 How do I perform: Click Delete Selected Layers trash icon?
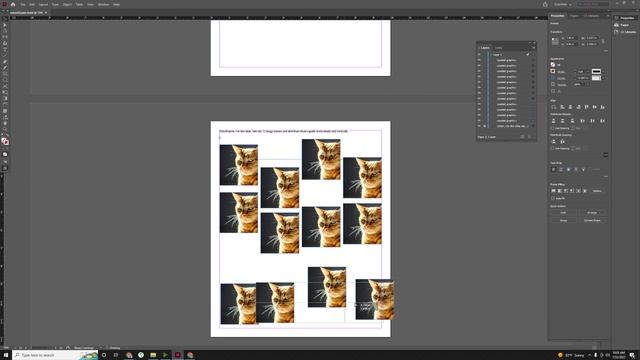(x=530, y=137)
